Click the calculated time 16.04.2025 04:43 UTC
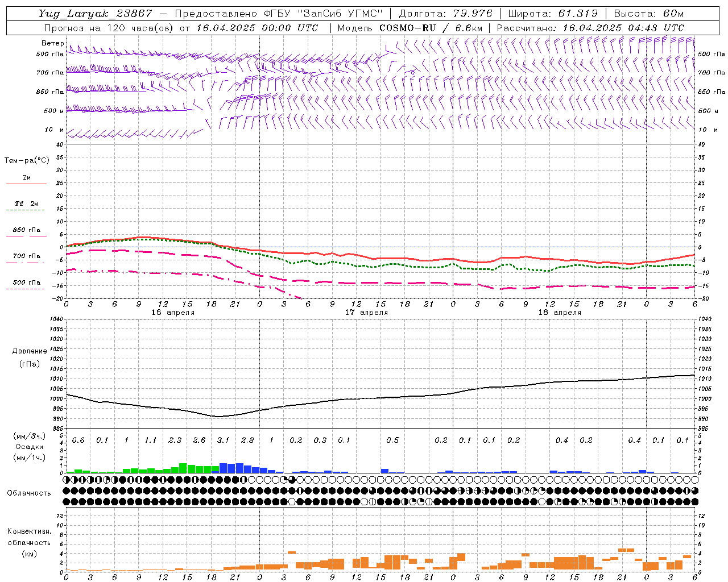Screen dimensions: 728x582 point(623,28)
